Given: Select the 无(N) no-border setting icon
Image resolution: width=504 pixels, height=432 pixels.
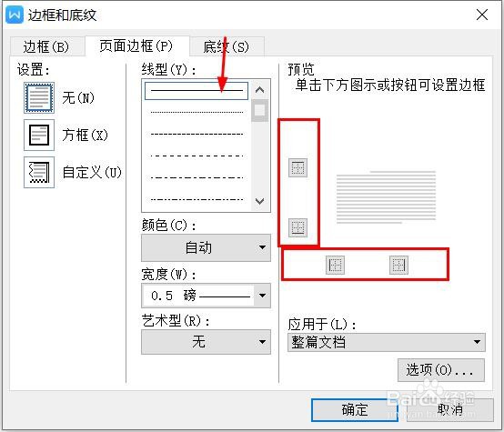Looking at the screenshot, I should click(x=39, y=97).
